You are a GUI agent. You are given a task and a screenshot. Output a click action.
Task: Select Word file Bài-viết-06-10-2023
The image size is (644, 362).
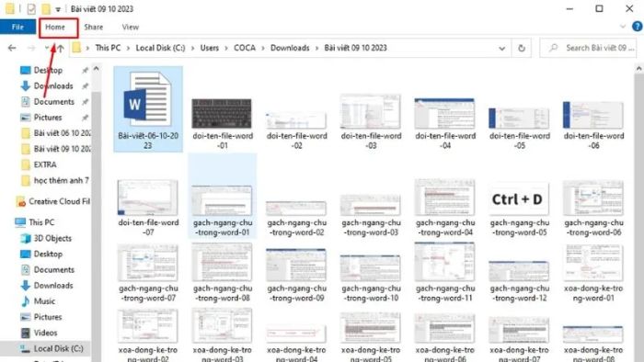point(148,109)
